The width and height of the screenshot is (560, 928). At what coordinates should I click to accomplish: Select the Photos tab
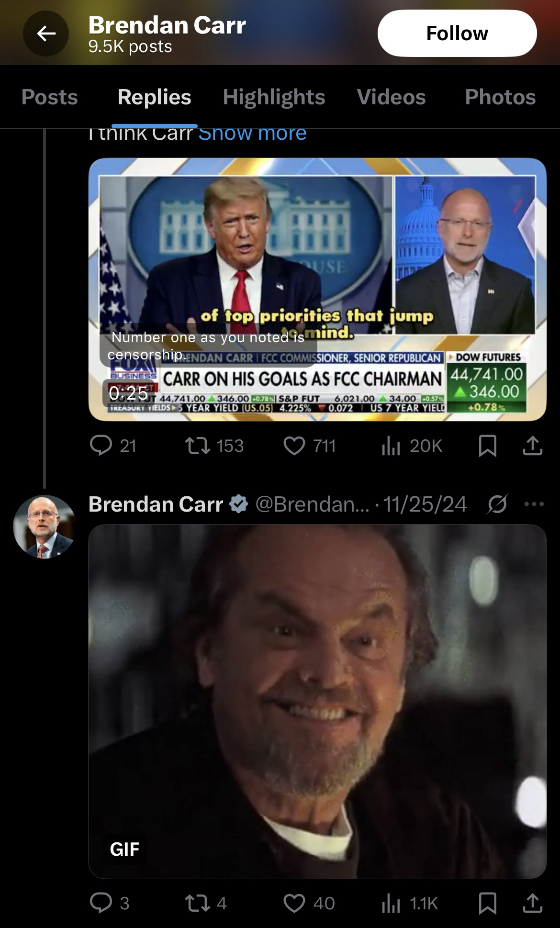pos(500,97)
